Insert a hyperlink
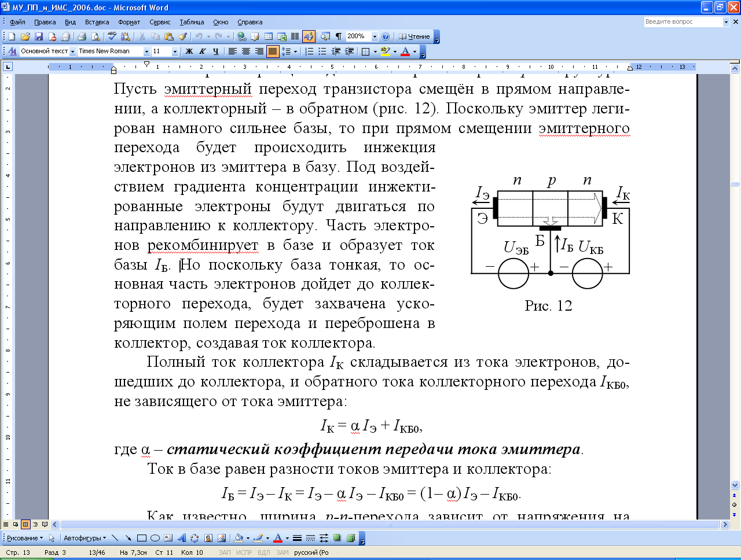741x560 pixels. 242,36
